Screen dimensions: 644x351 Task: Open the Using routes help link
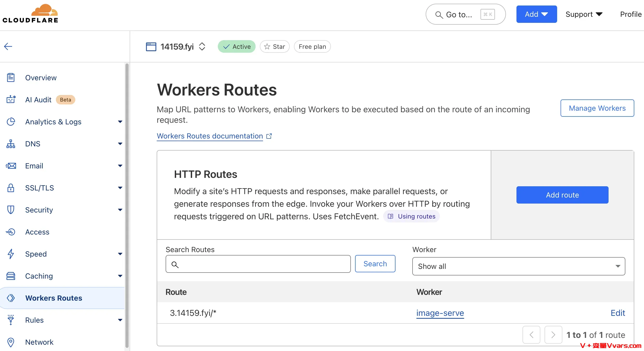411,216
